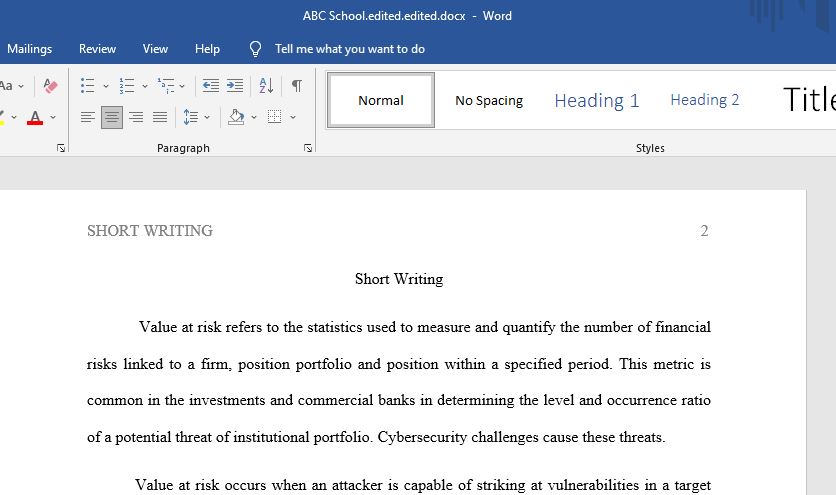The image size is (836, 495).
Task: Open the Help tab
Action: pos(207,49)
